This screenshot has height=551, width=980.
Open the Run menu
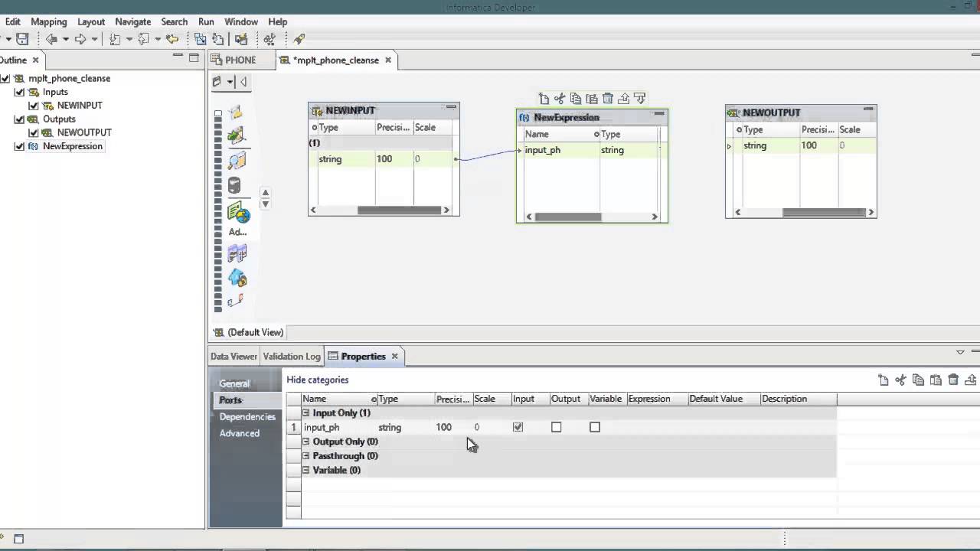coord(206,22)
